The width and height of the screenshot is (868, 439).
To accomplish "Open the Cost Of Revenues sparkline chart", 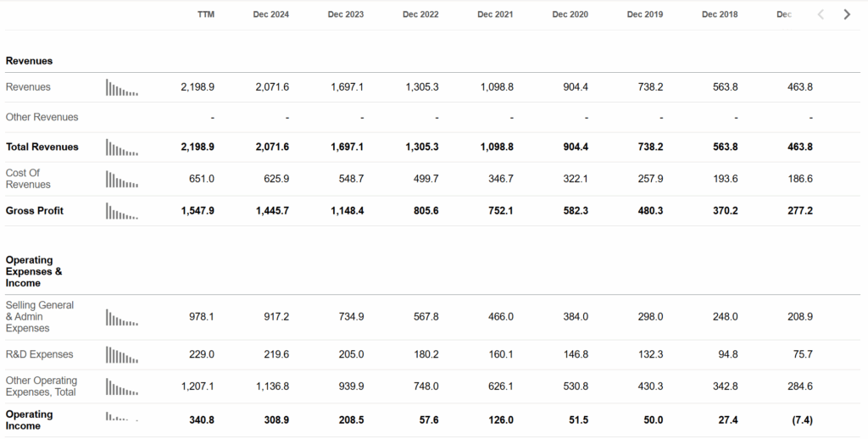I will (122, 180).
